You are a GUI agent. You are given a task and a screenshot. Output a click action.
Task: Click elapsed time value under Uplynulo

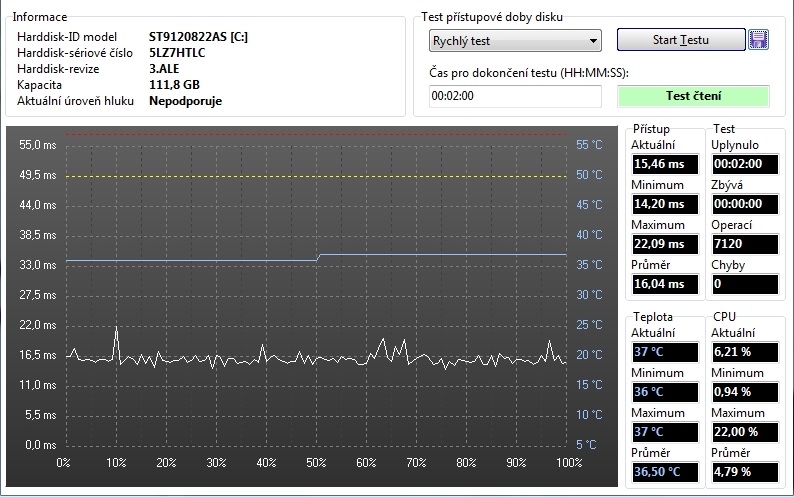point(745,164)
